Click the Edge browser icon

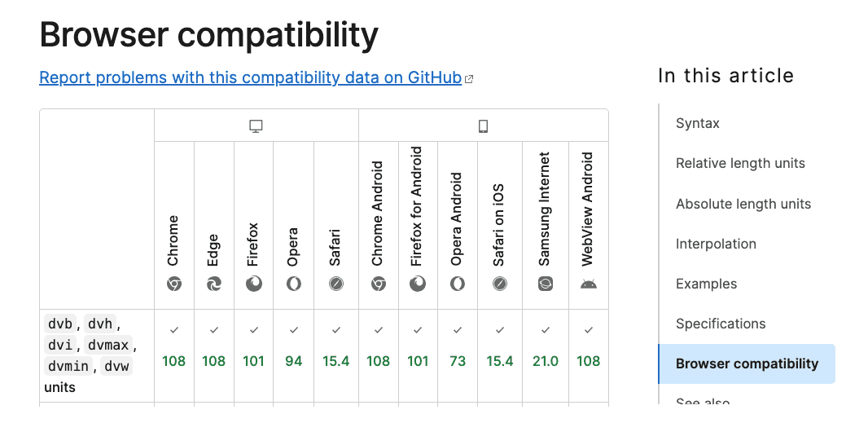click(x=214, y=284)
